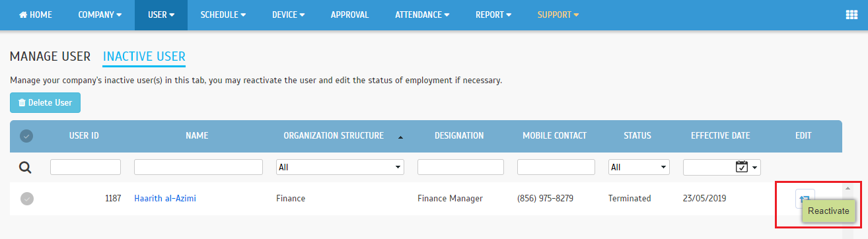Open the apps grid icon

[851, 15]
